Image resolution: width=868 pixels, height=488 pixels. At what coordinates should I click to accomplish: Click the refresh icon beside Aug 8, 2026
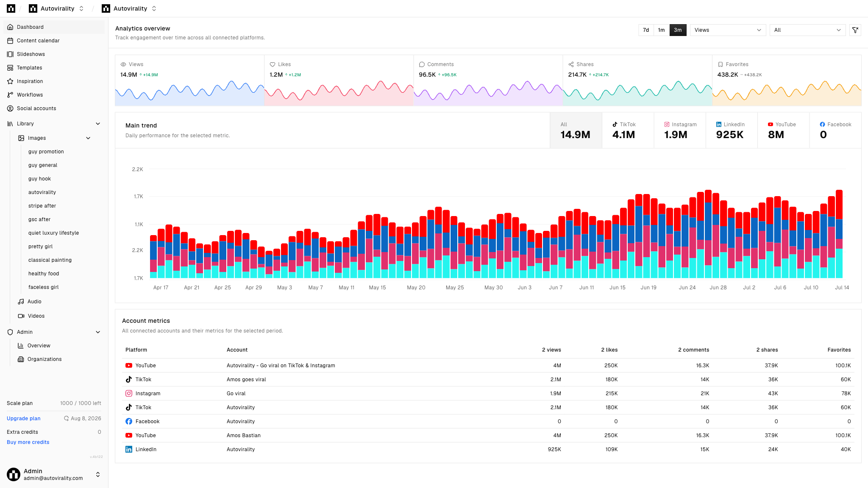point(66,419)
